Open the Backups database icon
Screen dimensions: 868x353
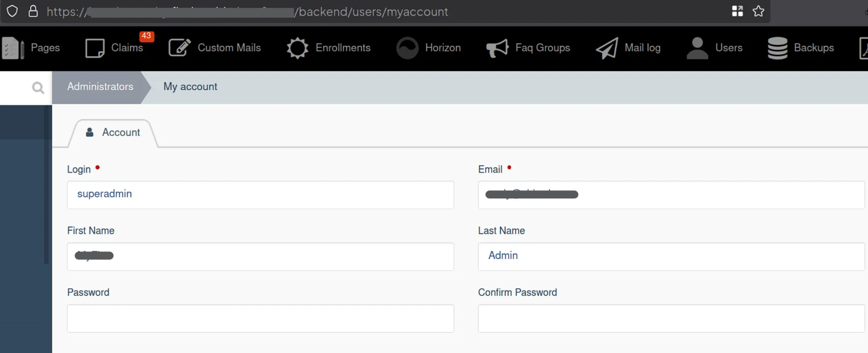777,48
